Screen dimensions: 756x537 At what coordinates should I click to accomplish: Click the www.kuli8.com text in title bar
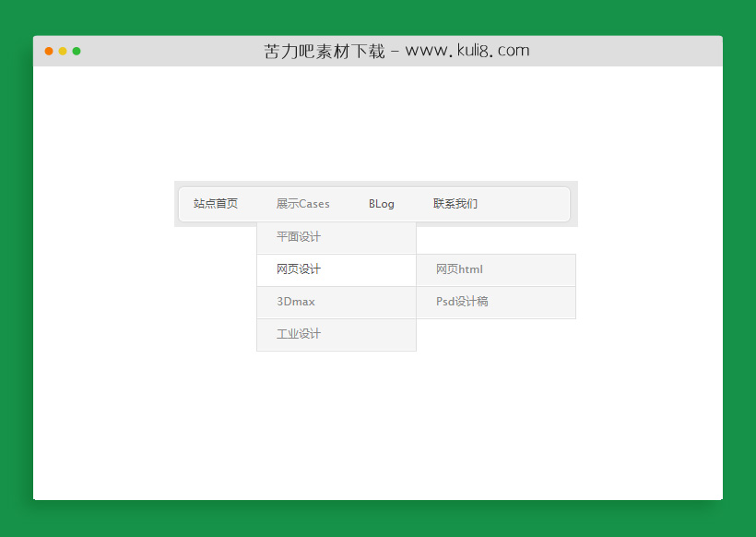click(x=467, y=52)
